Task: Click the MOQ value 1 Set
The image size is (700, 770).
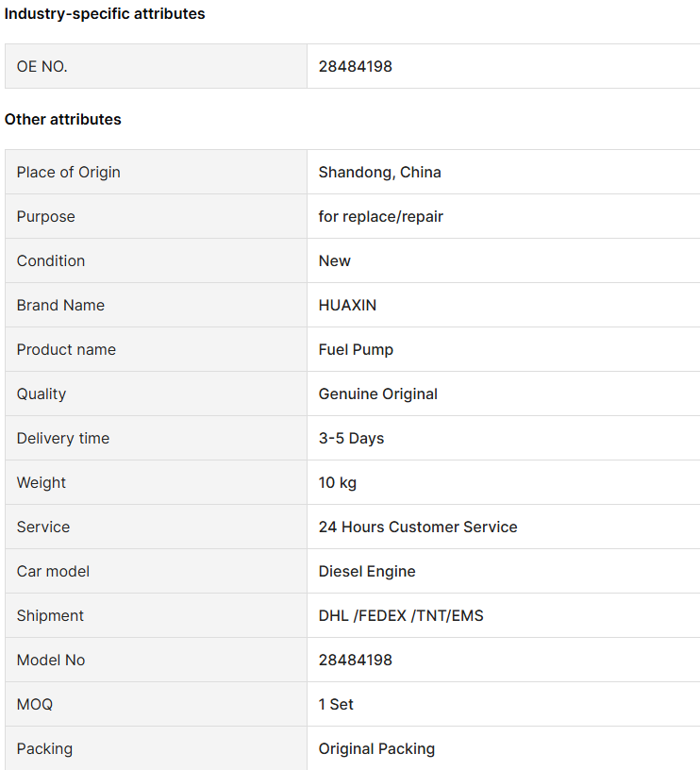Action: 336,704
